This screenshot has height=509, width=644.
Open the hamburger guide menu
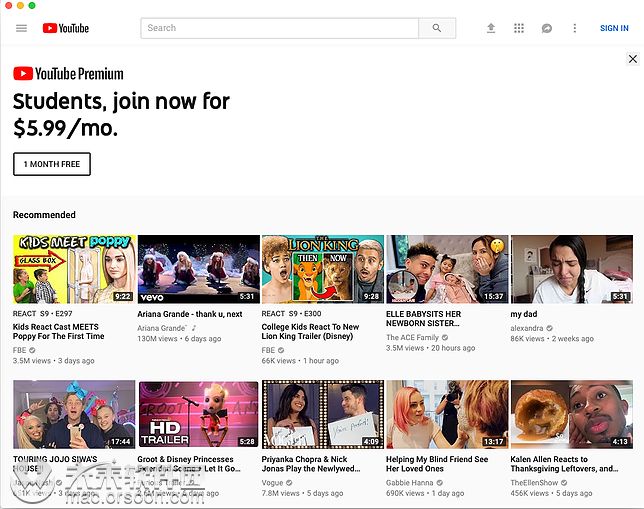[x=21, y=28]
